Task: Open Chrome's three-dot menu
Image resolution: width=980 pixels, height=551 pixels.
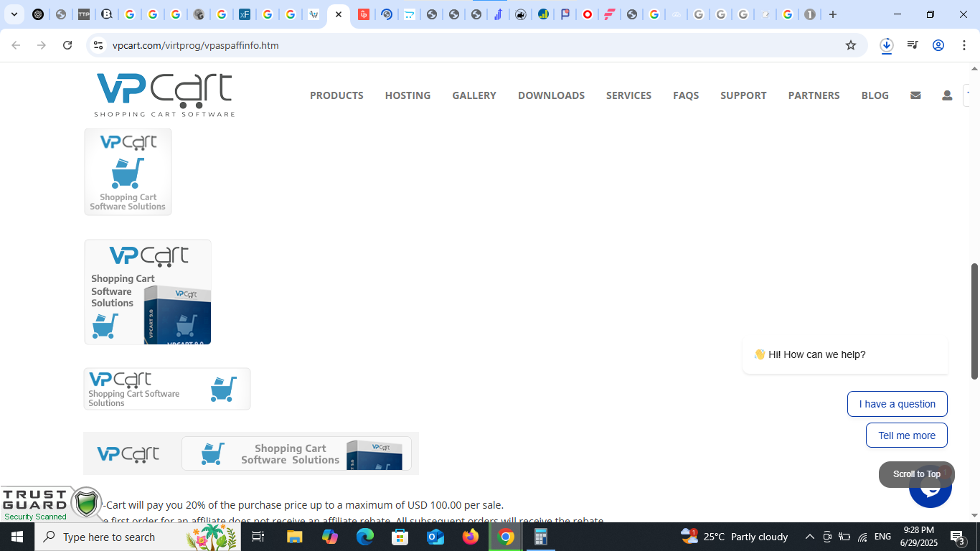Action: tap(964, 45)
